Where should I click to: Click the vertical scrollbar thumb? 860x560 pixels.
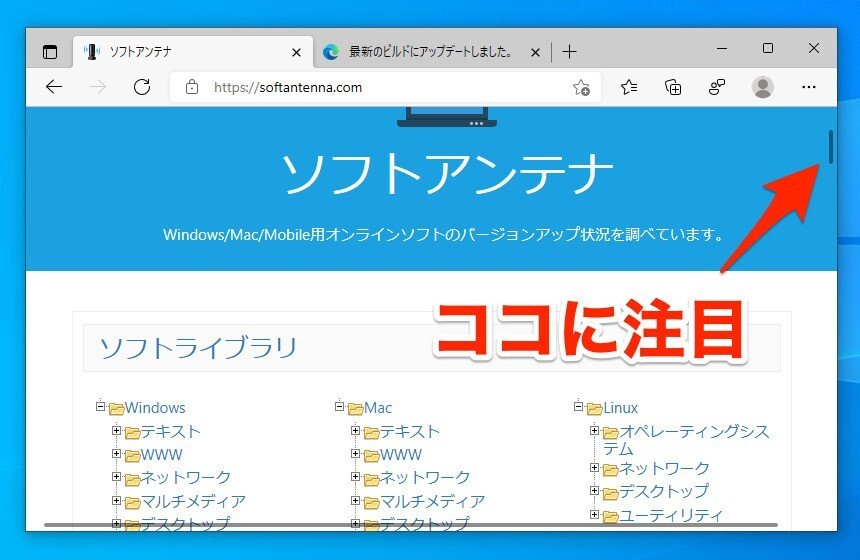[x=831, y=146]
